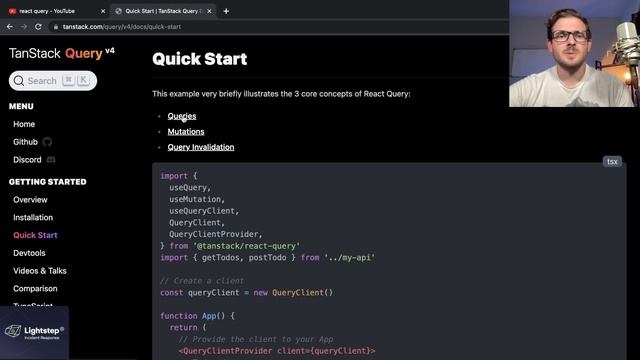Screen dimensions: 640x360
Task: Go to Overview docs page
Action: click(30, 200)
